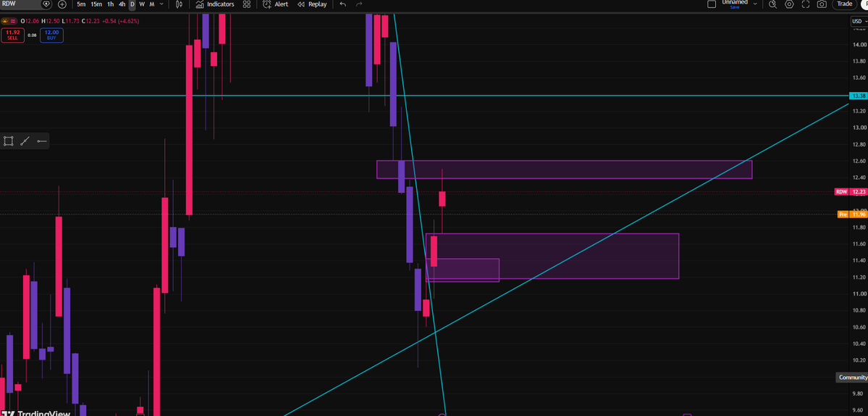Image resolution: width=868 pixels, height=416 pixels.
Task: Open the quick search icon
Action: [x=773, y=4]
